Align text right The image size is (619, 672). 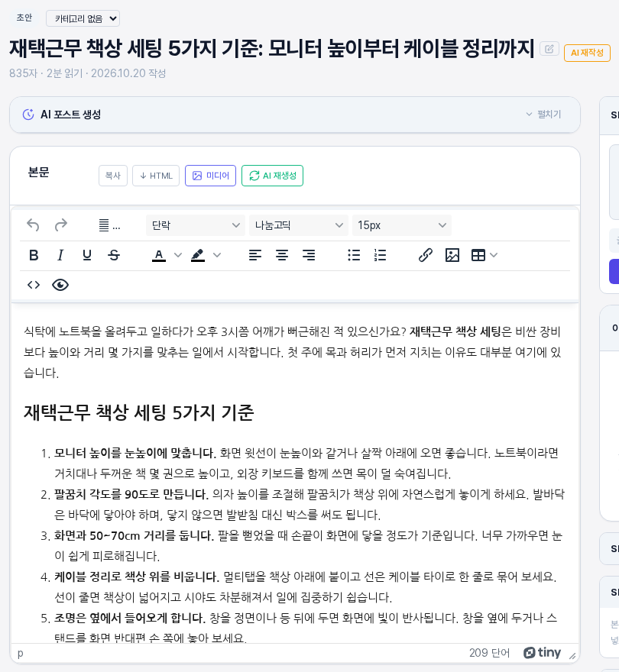point(309,255)
